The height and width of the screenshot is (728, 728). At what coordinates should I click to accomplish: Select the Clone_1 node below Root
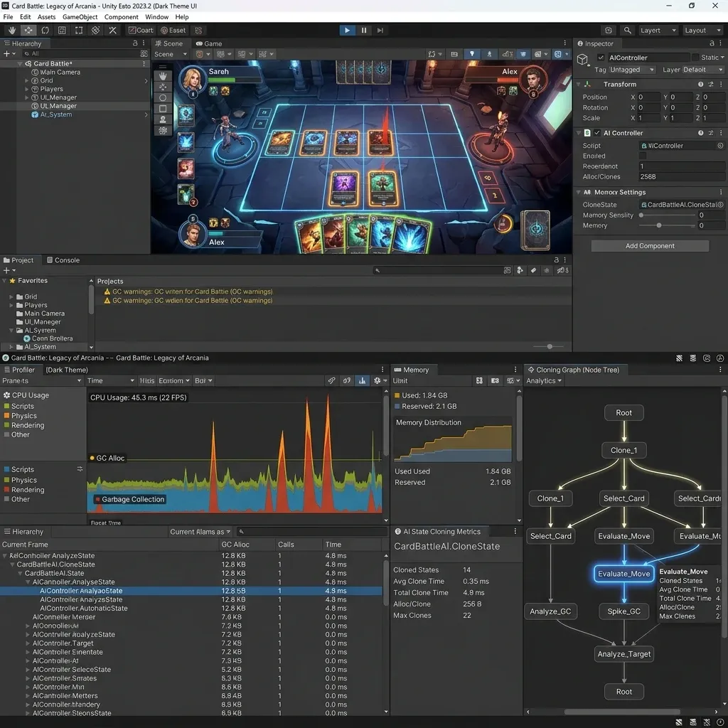[x=623, y=450]
